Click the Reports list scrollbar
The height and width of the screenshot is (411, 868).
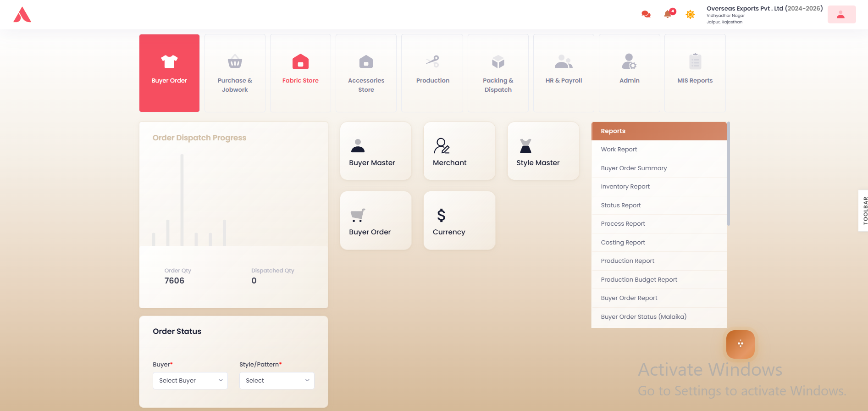pos(728,174)
